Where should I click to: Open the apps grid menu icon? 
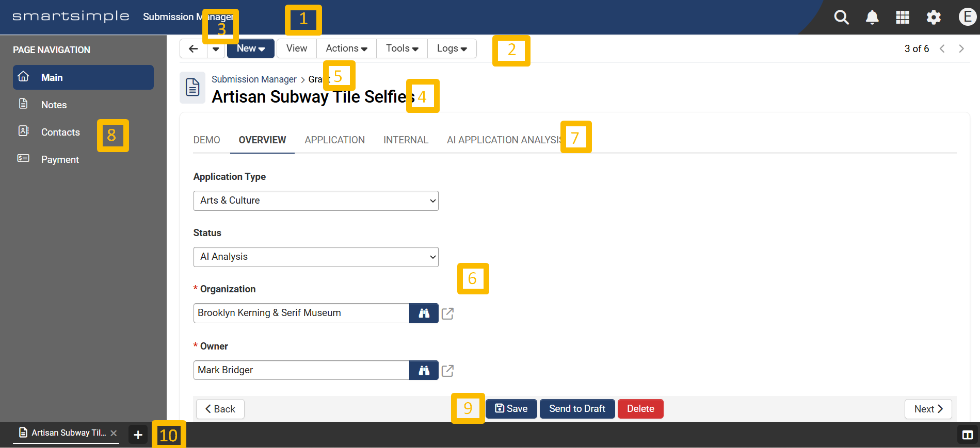click(x=903, y=18)
